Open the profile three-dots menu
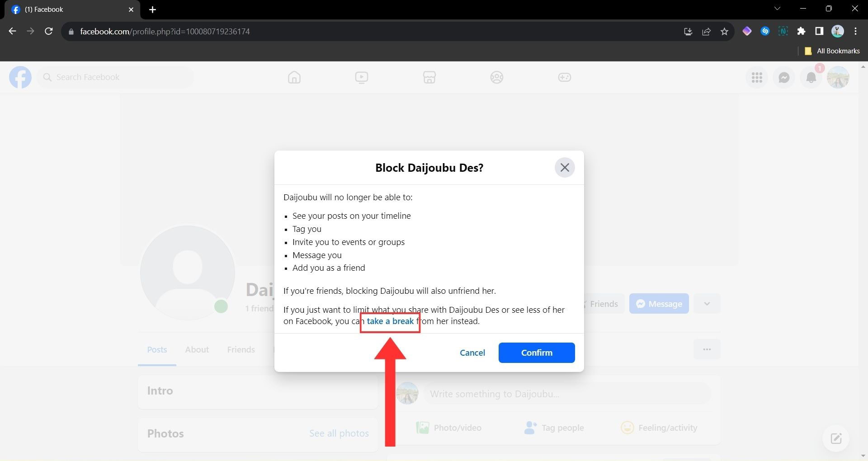This screenshot has height=461, width=868. pos(707,349)
